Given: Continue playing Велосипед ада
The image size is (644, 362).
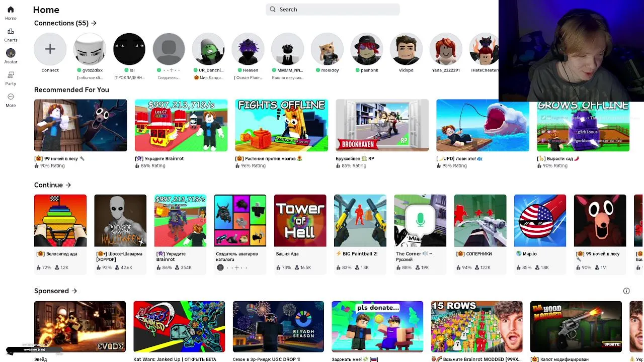Looking at the screenshot, I should (x=60, y=221).
